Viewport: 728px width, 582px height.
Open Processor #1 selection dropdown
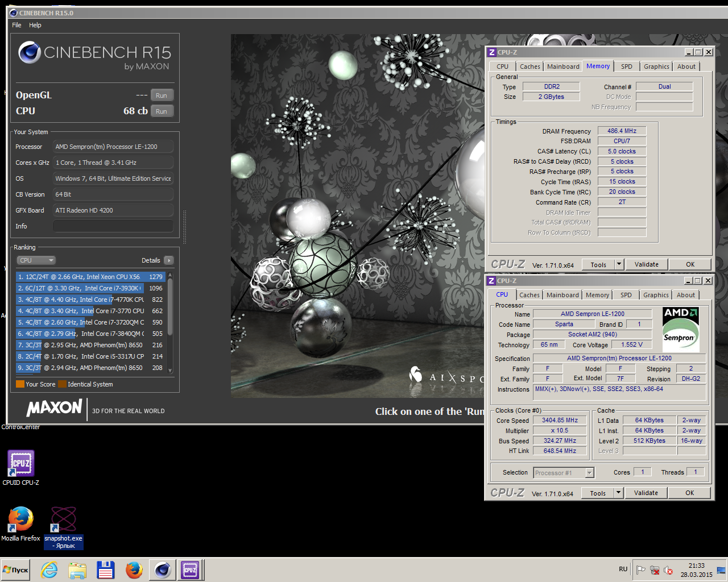(x=564, y=473)
